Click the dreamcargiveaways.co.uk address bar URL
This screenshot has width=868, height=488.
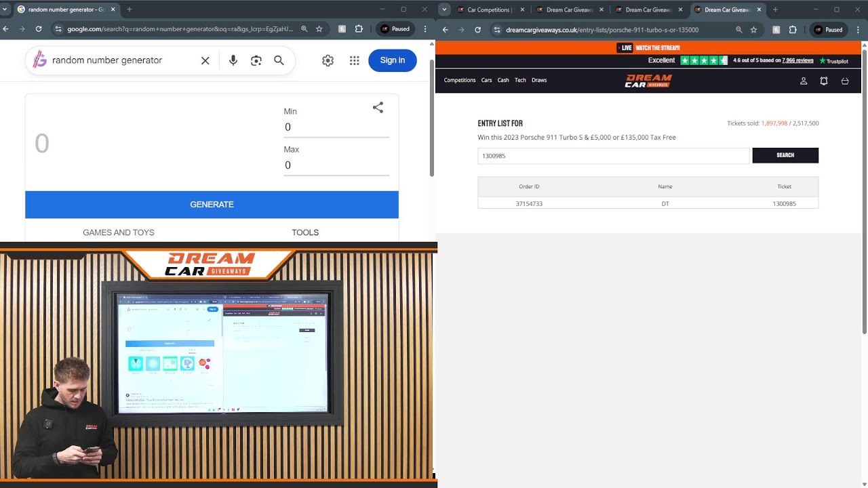click(x=602, y=30)
